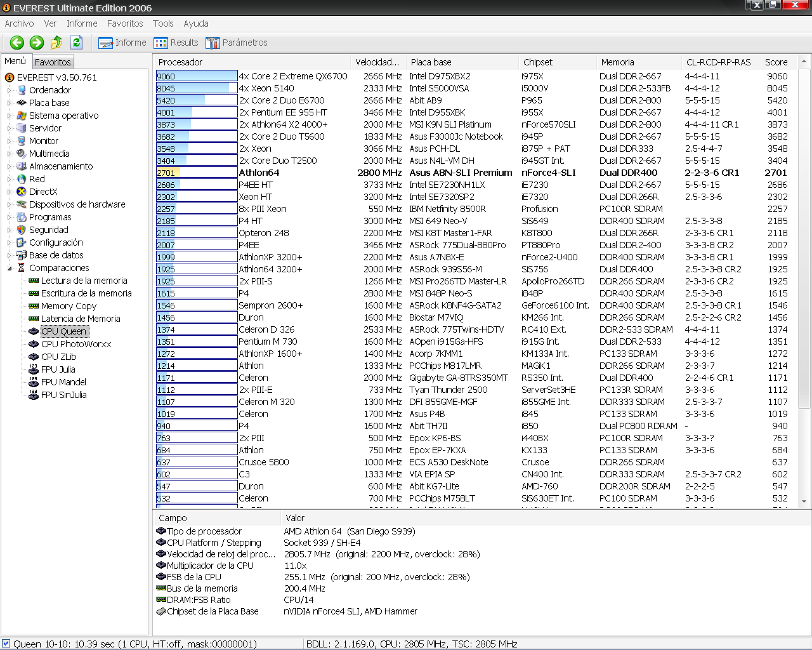The height and width of the screenshot is (650, 812).
Task: Click the Dispositivos de hardware icon
Action: (x=22, y=204)
